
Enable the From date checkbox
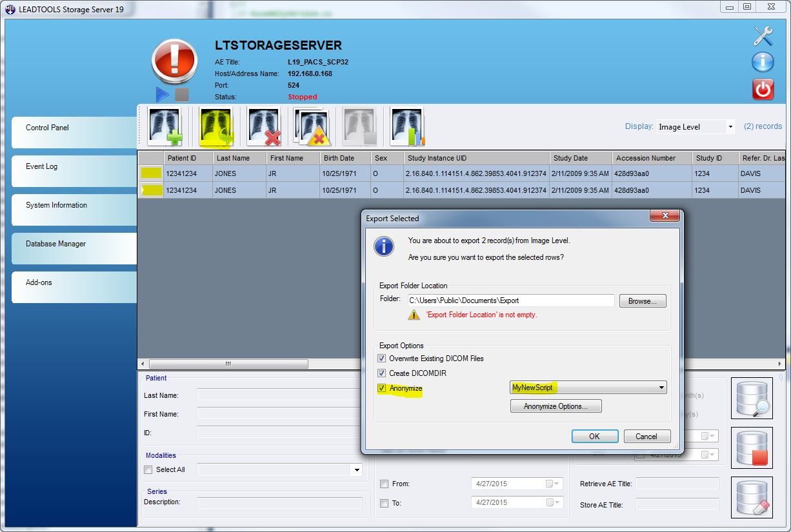[385, 484]
